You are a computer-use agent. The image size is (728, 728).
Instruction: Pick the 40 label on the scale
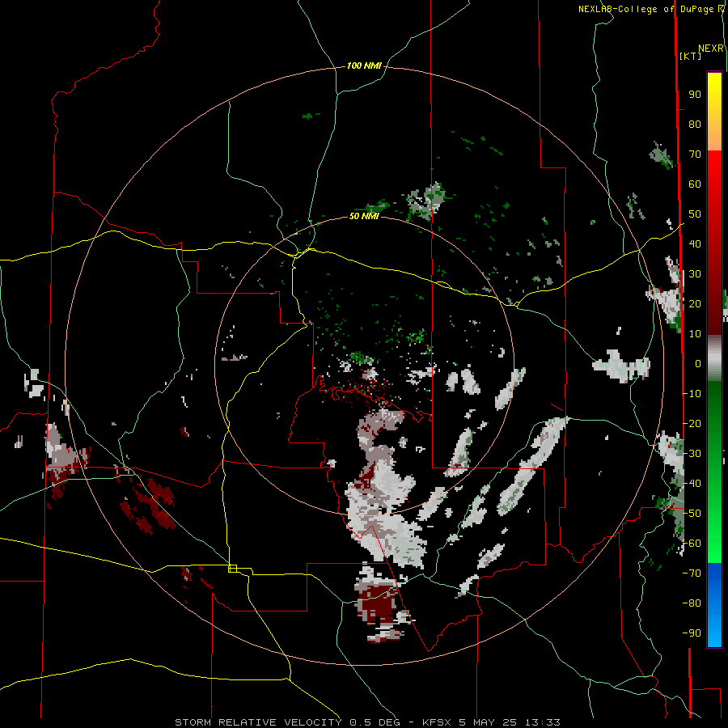click(x=695, y=244)
